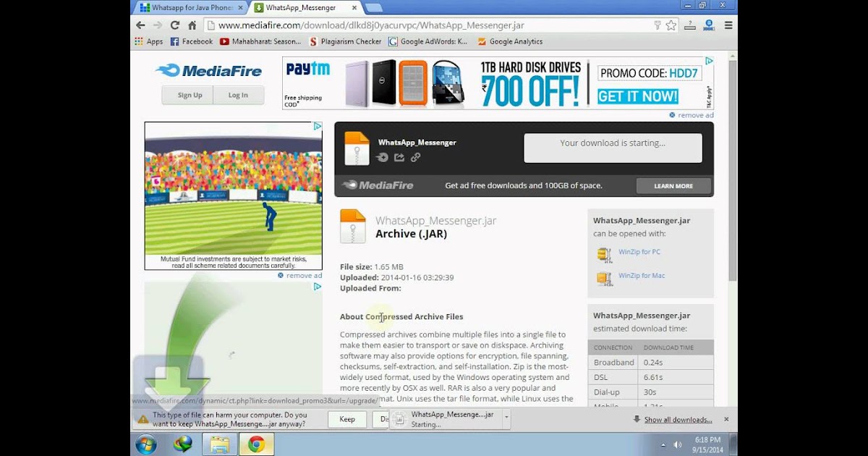Click the AdChoices icon on the top banner
The height and width of the screenshot is (456, 868).
click(710, 62)
